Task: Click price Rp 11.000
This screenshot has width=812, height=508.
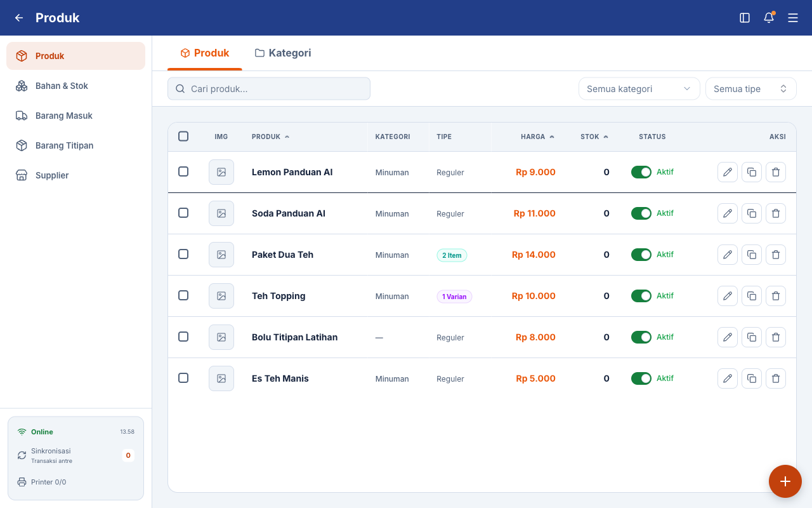Action: [535, 213]
